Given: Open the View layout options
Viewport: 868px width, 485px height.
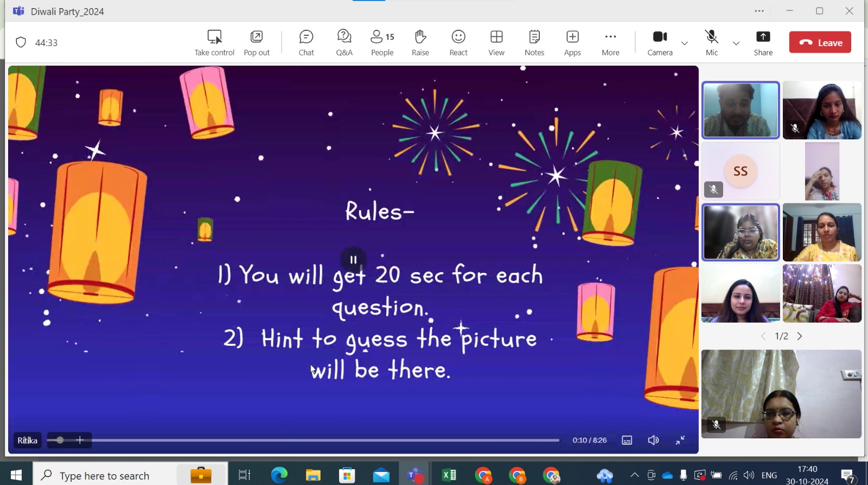Looking at the screenshot, I should (496, 43).
